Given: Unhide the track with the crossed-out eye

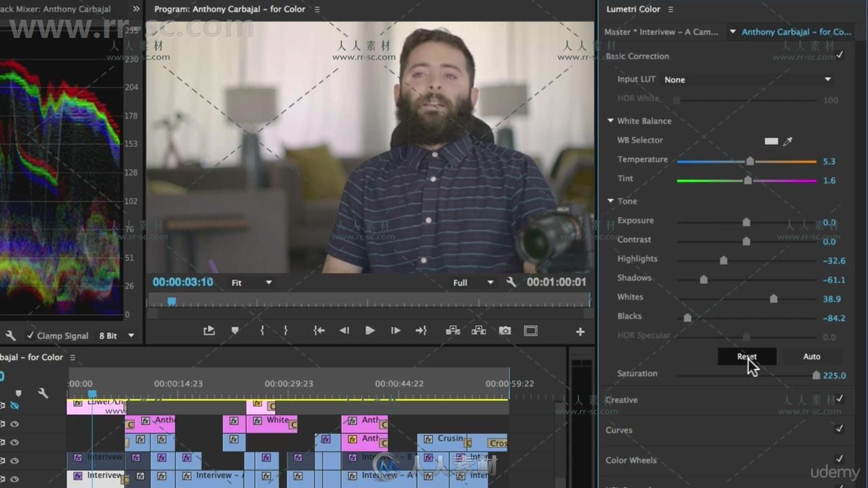Looking at the screenshot, I should click(14, 405).
